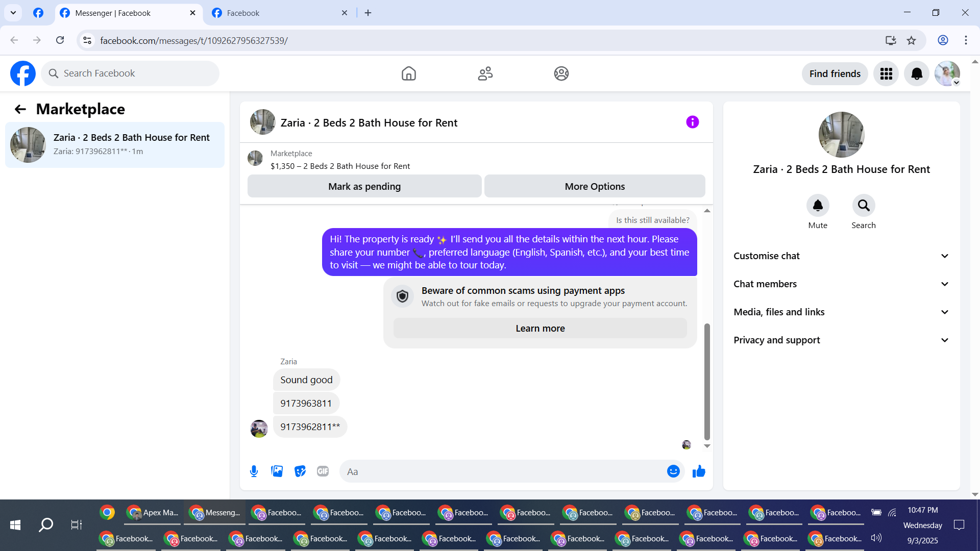Send a thumbs-up like
This screenshot has width=980, height=551.
(699, 471)
